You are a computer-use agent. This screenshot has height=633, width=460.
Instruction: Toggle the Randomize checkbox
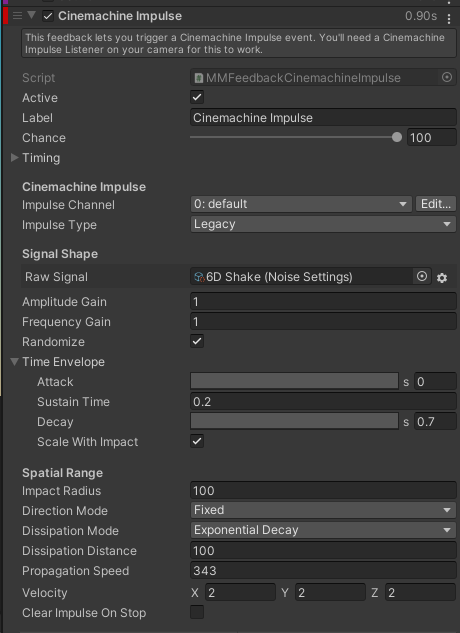197,341
